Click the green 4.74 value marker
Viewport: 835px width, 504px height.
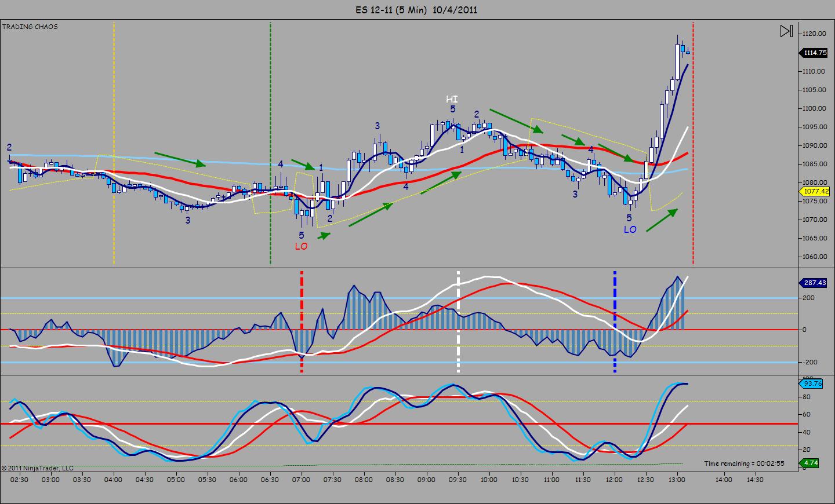[811, 463]
